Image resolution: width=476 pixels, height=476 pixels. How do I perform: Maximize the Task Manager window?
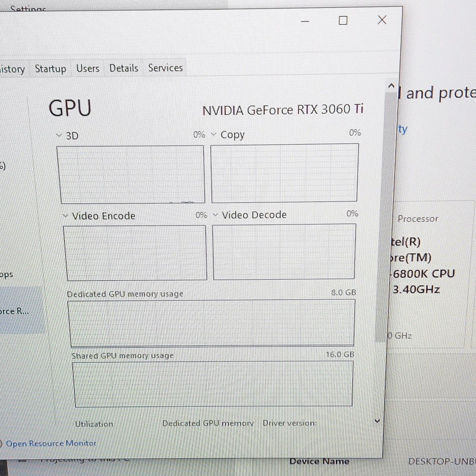[343, 20]
